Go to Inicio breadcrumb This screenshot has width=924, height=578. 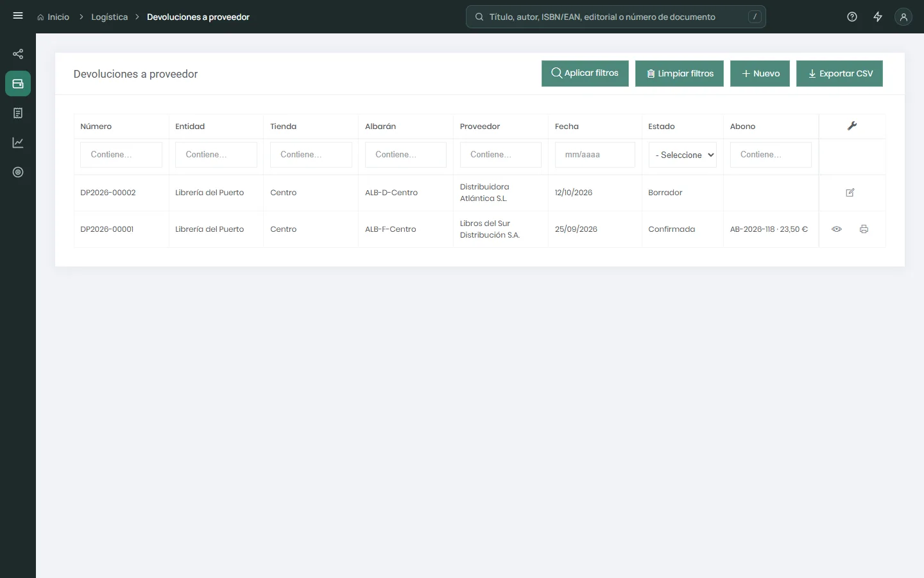click(x=58, y=17)
